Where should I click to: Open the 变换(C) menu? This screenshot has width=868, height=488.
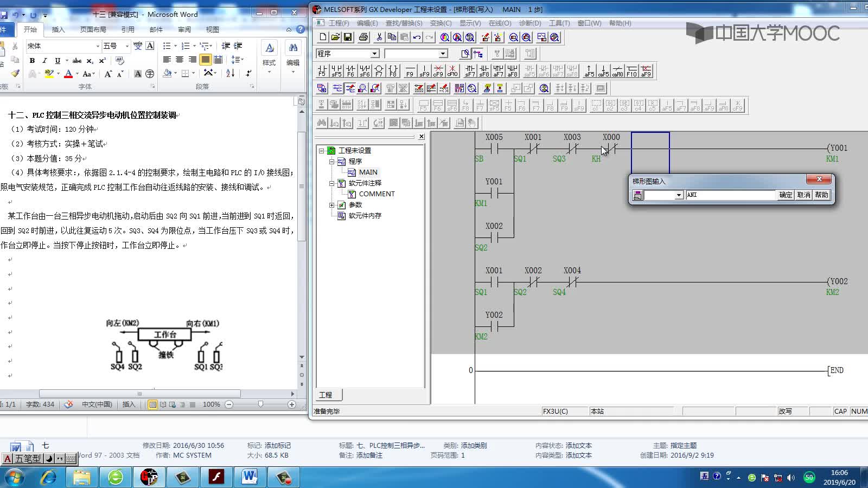click(x=441, y=23)
